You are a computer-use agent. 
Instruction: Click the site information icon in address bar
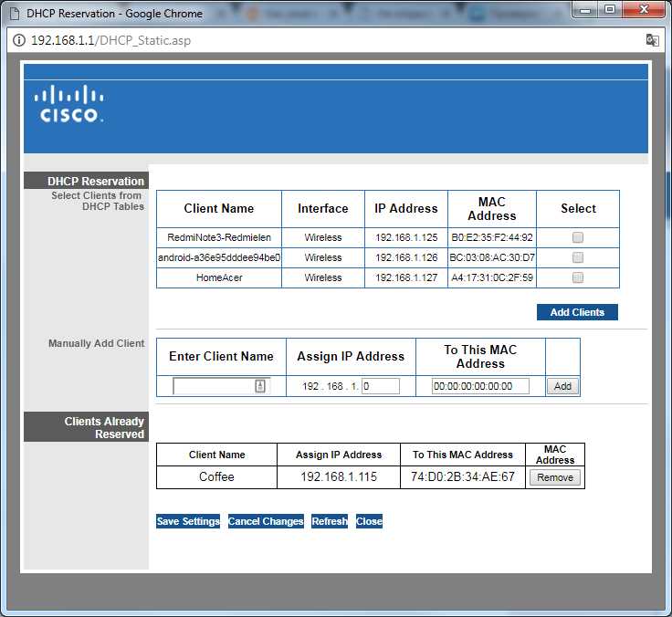click(x=19, y=40)
